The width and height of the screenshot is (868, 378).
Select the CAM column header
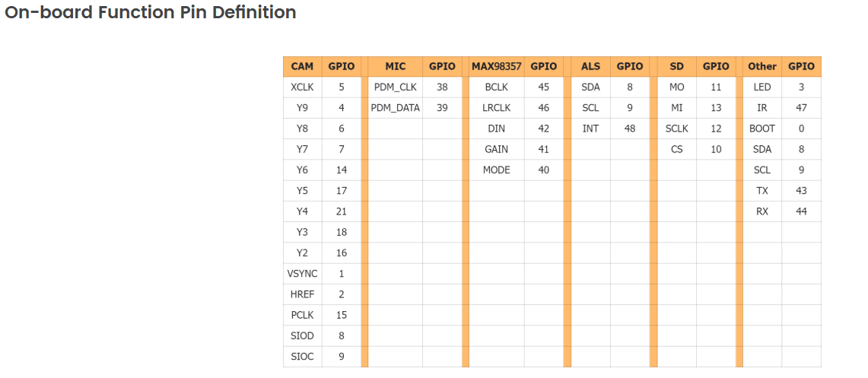point(302,66)
